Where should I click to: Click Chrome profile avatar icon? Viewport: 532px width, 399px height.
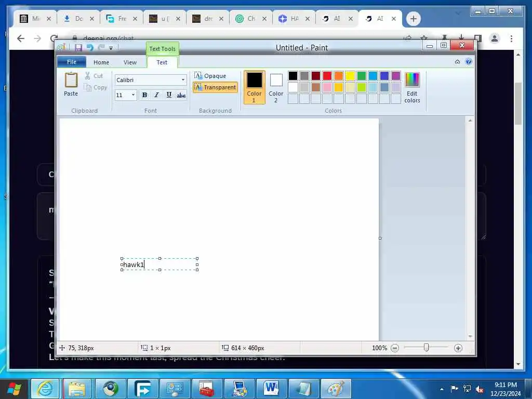(495, 38)
